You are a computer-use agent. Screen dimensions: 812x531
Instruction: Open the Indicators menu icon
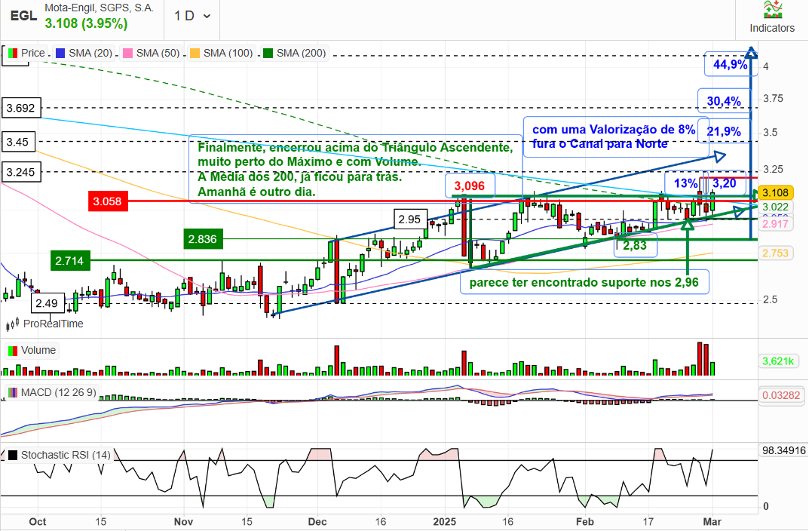(771, 9)
